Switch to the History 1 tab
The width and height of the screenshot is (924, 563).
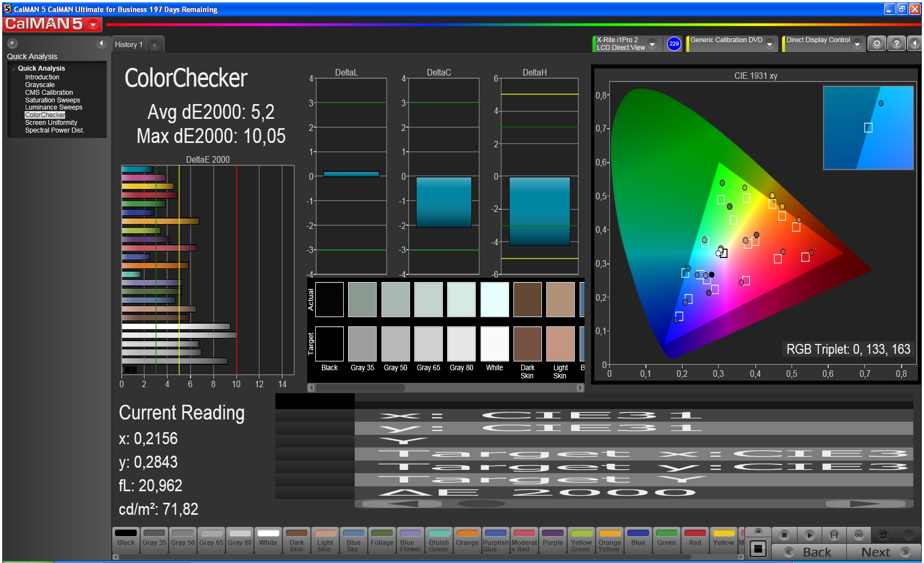point(129,44)
